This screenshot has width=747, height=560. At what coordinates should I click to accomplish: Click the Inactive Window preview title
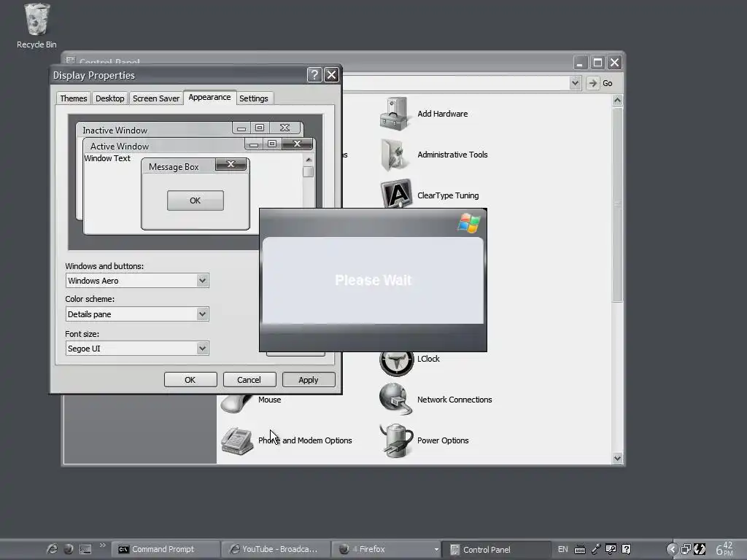tap(115, 130)
